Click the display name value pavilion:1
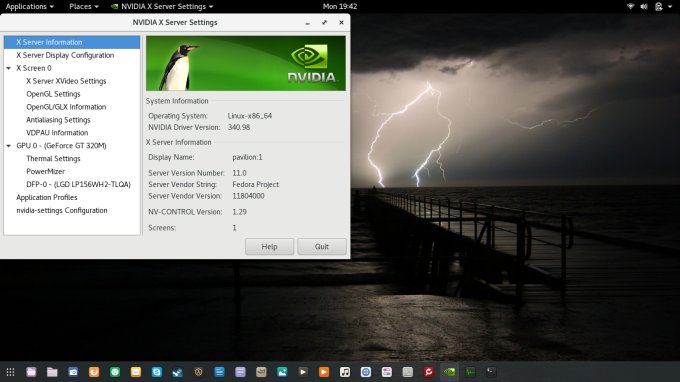 coord(247,157)
